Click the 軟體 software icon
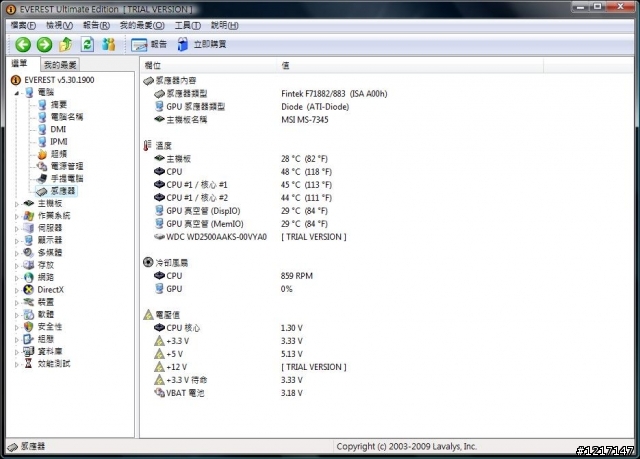The height and width of the screenshot is (459, 640). tap(29, 315)
